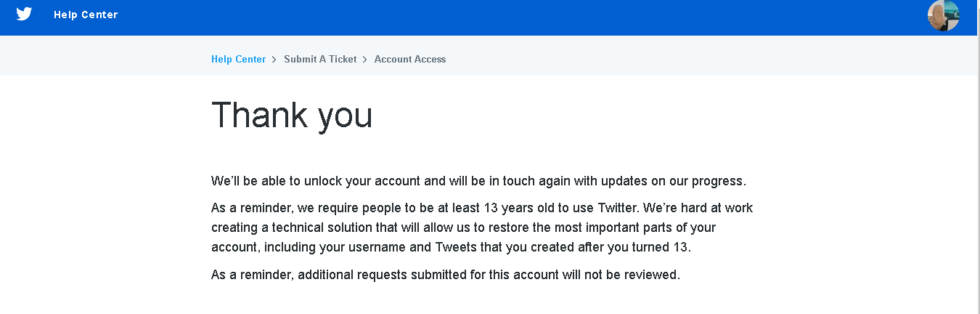Viewport: 980px width, 314px height.
Task: Click the Twitter bird logo
Action: (x=24, y=15)
